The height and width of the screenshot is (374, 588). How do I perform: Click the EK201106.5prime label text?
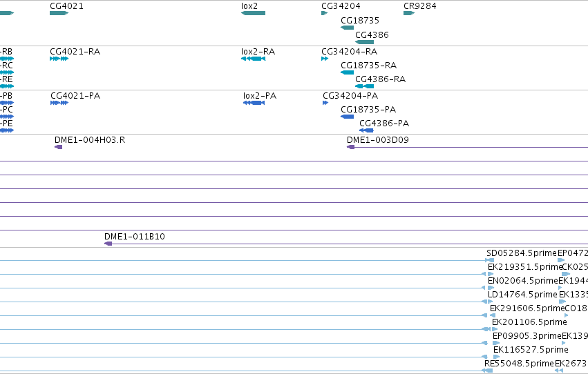point(529,322)
